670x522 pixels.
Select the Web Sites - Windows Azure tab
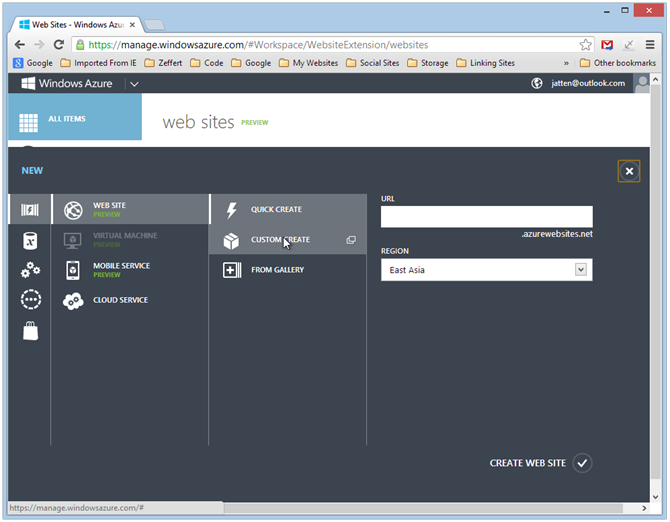[77, 25]
